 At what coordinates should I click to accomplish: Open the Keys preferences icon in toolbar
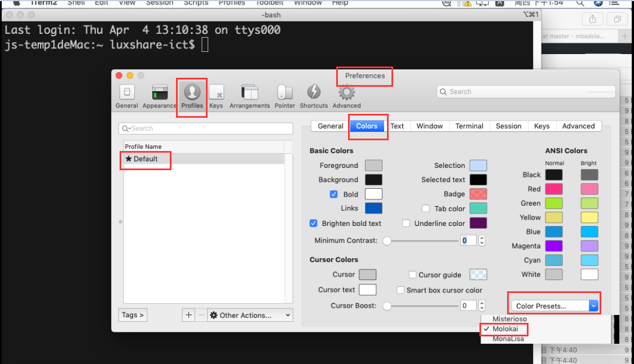[217, 96]
